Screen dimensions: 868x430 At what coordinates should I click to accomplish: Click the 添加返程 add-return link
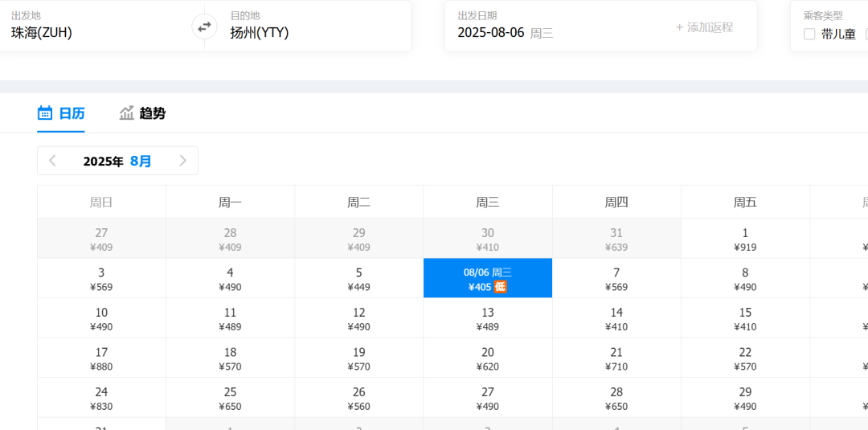point(704,27)
